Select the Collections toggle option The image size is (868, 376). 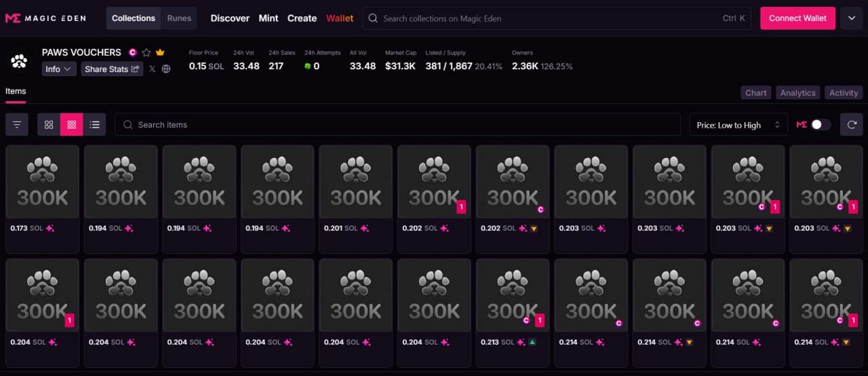coord(134,18)
